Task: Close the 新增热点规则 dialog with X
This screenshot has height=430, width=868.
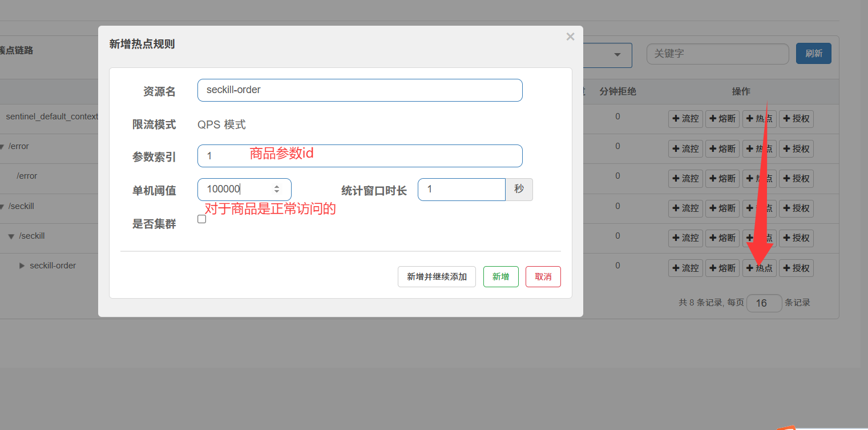Action: pyautogui.click(x=570, y=37)
